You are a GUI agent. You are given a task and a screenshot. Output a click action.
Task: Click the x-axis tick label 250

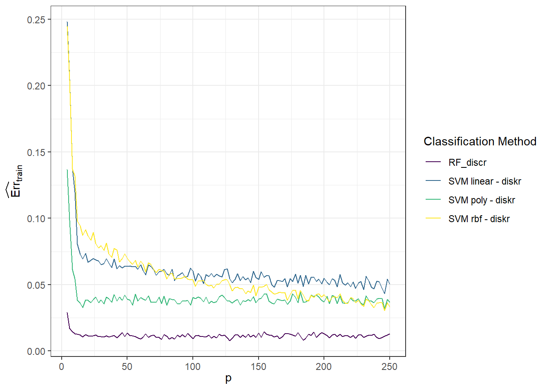pyautogui.click(x=389, y=367)
